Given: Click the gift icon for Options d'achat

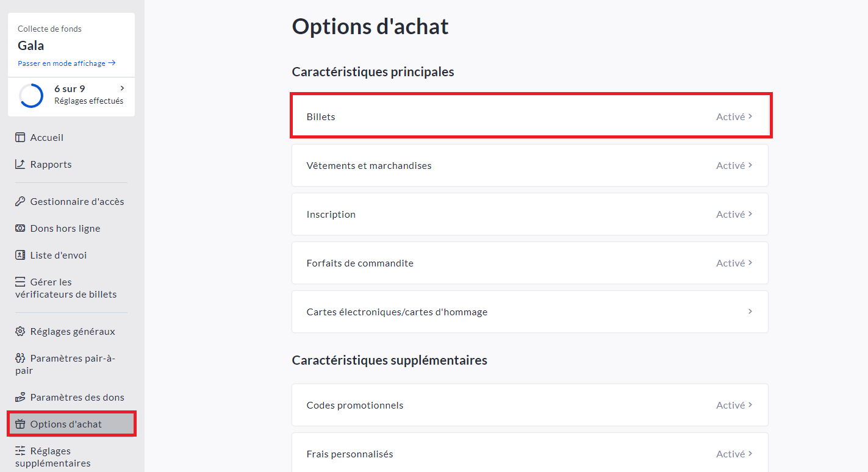Looking at the screenshot, I should click(20, 424).
